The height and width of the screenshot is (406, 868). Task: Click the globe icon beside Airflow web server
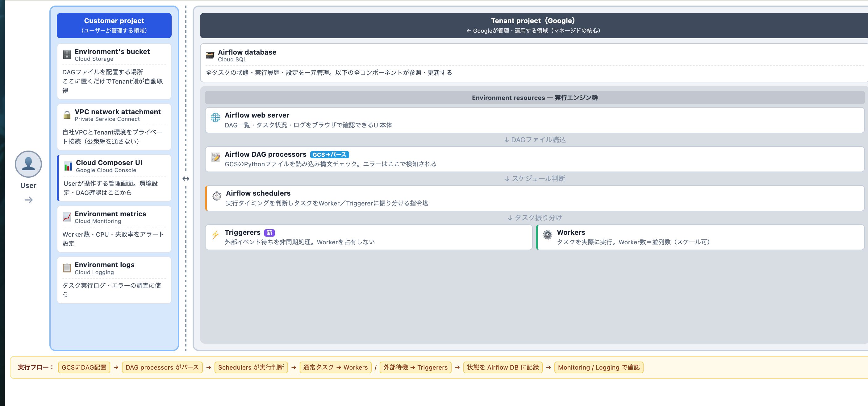(215, 118)
